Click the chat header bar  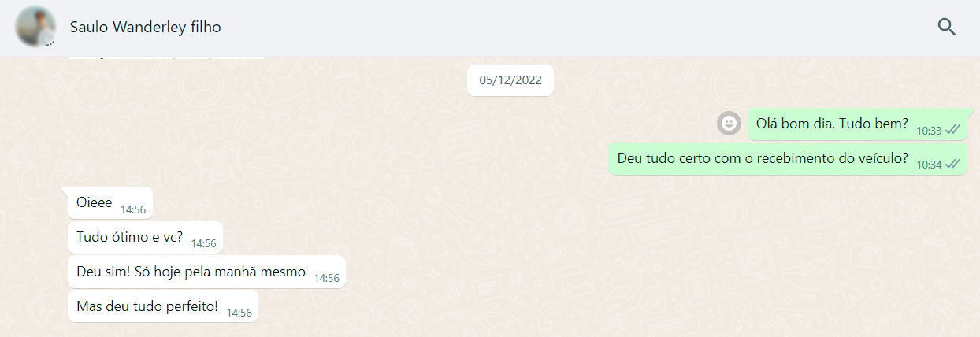pos(490,28)
